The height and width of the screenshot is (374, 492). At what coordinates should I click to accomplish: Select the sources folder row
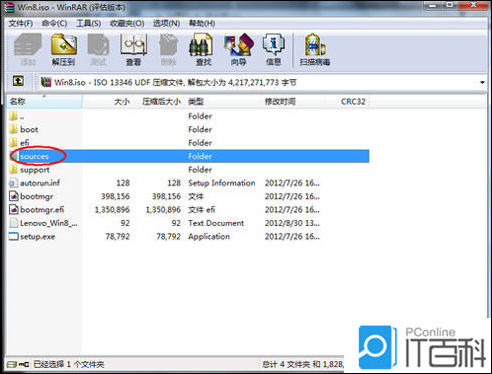point(189,156)
